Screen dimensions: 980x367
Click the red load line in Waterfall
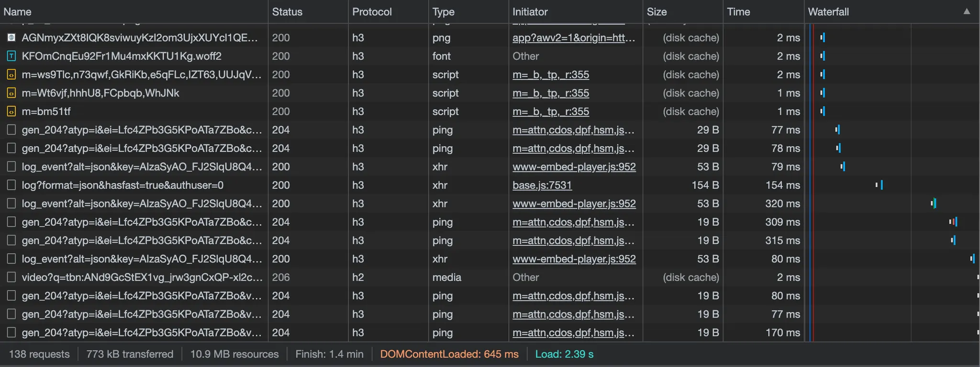pos(813,192)
